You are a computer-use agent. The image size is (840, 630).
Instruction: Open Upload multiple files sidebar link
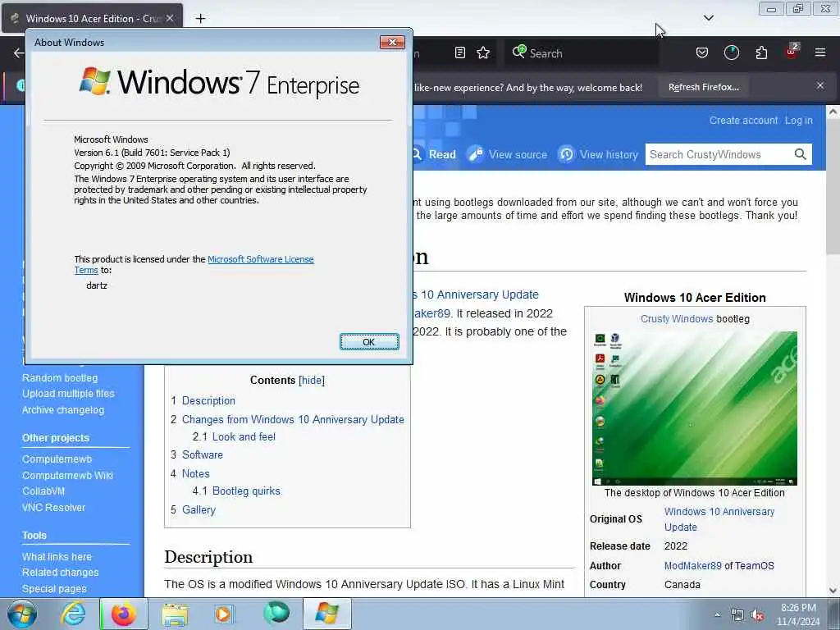click(69, 393)
